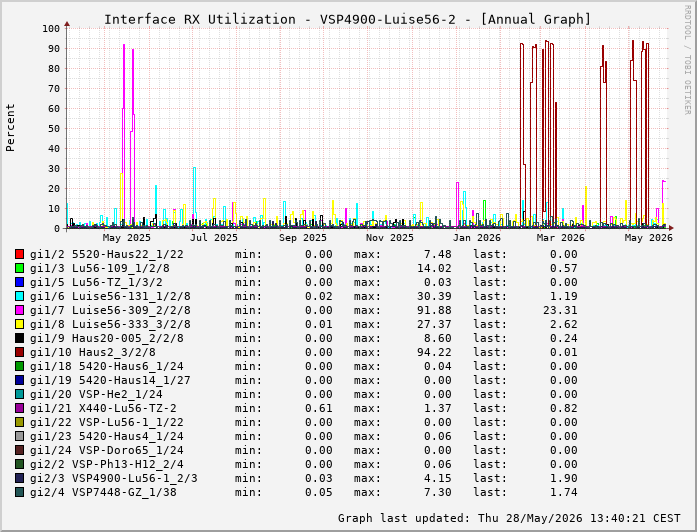Click the swatch for gi2/4 VSP7448-GZ_1/38
The height and width of the screenshot is (532, 697).
19,492
